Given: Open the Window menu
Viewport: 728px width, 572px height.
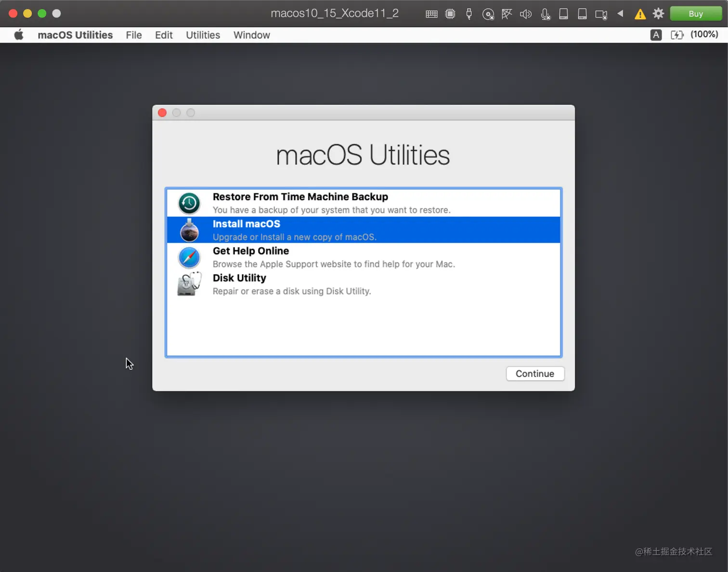Looking at the screenshot, I should [252, 35].
